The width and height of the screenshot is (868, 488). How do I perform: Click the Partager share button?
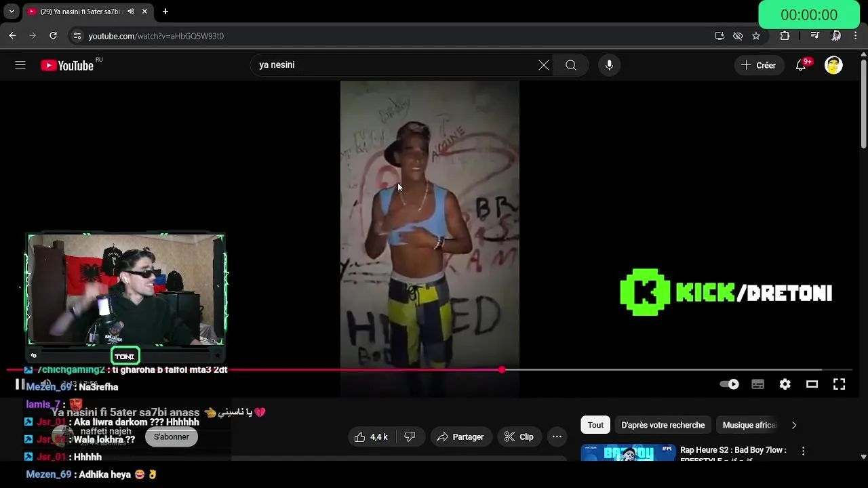tap(460, 437)
